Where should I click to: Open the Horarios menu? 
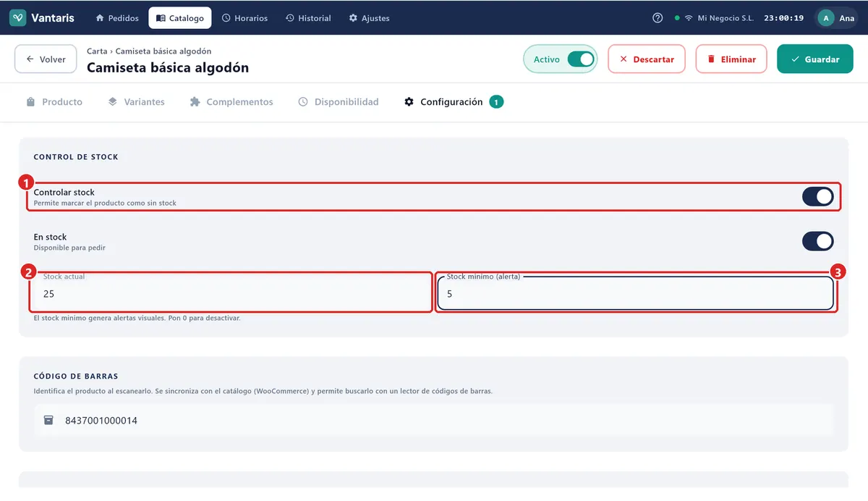click(244, 18)
